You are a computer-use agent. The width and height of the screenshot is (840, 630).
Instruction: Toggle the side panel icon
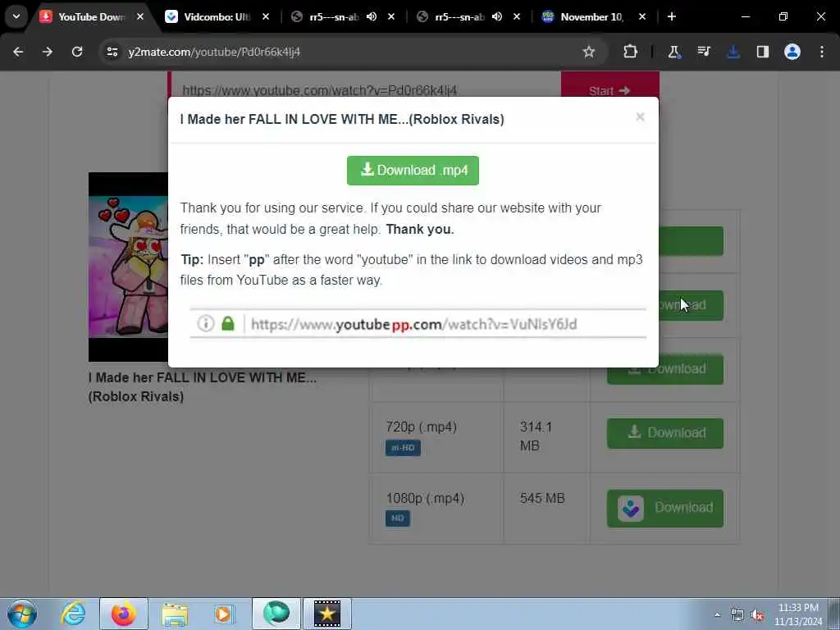coord(763,52)
